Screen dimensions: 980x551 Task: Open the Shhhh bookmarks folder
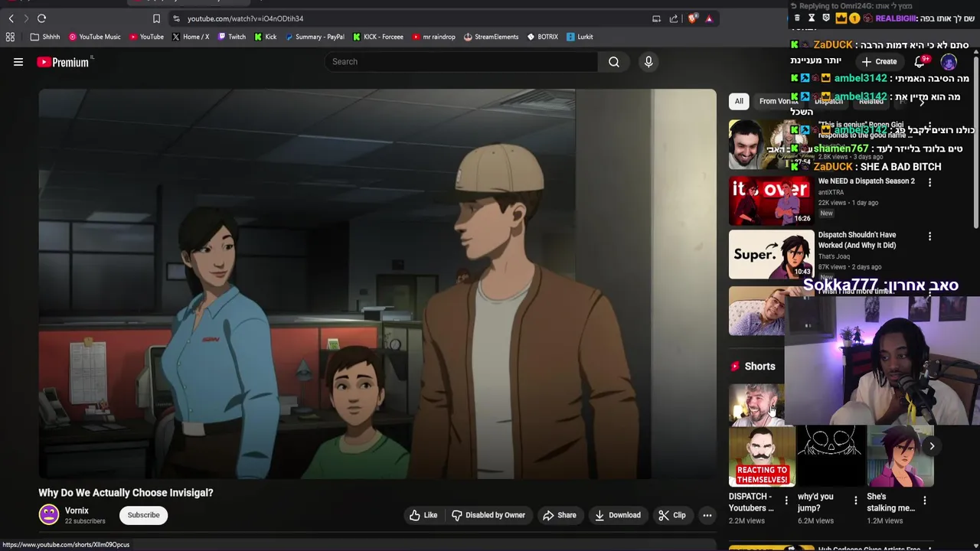[45, 37]
